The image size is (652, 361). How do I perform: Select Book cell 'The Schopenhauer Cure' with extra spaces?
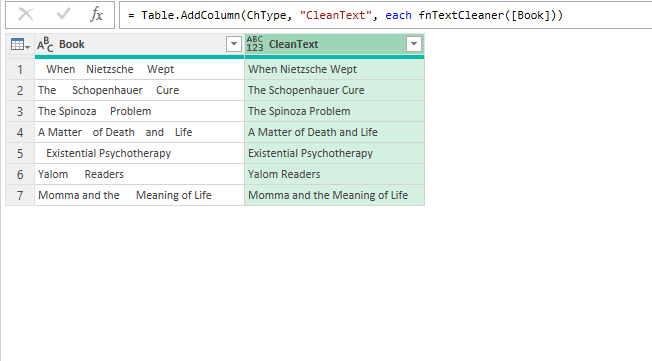coord(139,90)
